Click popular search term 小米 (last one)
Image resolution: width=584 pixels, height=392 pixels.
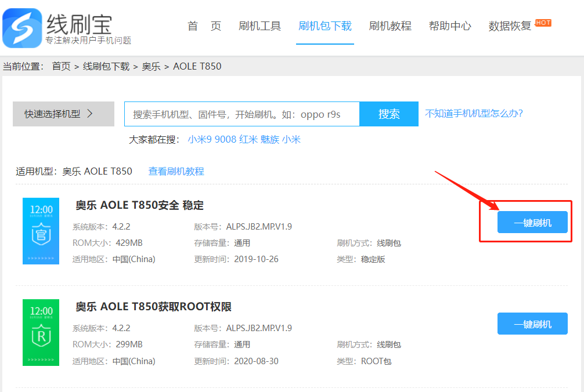291,140
